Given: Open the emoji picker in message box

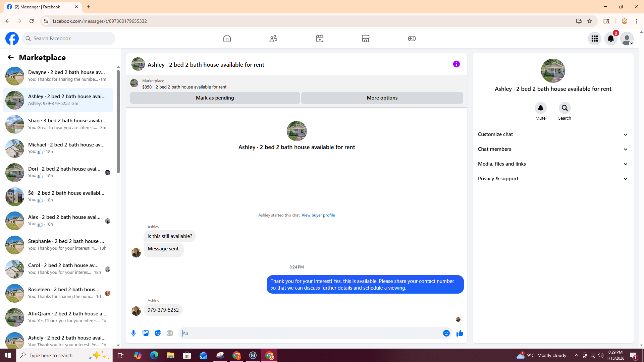Looking at the screenshot, I should [446, 333].
